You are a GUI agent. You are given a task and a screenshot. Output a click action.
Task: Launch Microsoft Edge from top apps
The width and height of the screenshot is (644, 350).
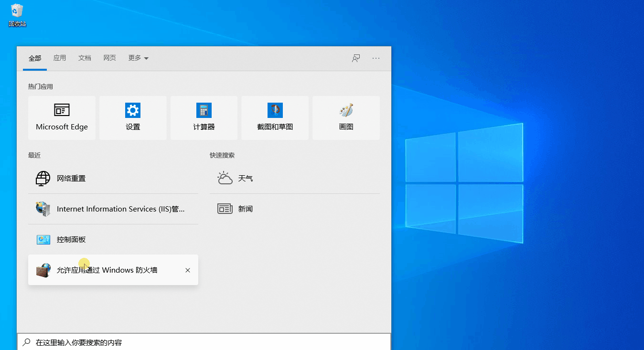pyautogui.click(x=62, y=118)
